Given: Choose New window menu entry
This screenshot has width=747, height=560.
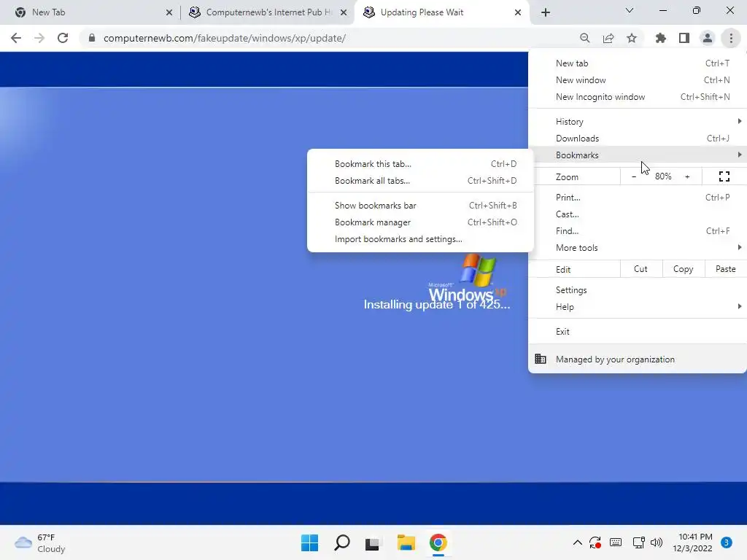Looking at the screenshot, I should (x=638, y=80).
